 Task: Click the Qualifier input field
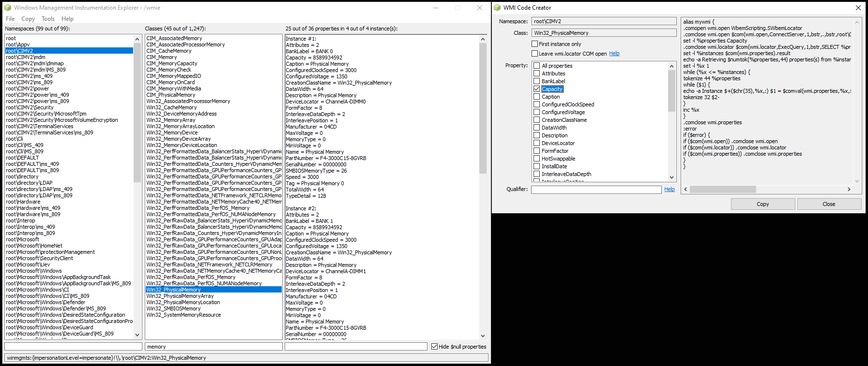[596, 190]
